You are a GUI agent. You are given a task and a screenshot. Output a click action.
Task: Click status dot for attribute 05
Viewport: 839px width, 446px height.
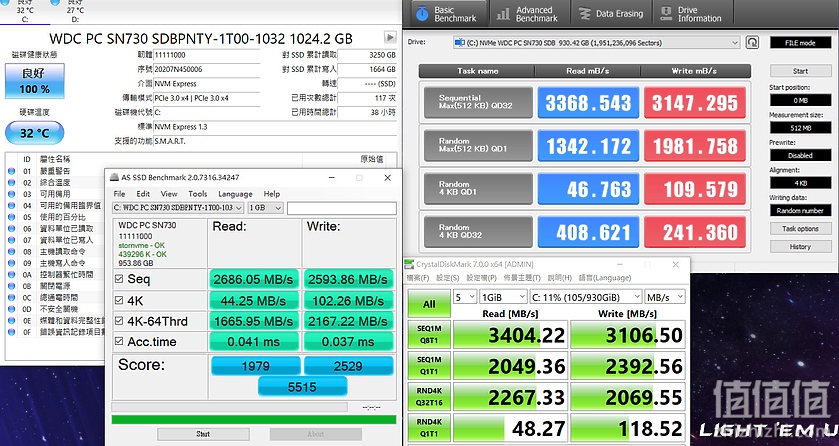tap(11, 217)
